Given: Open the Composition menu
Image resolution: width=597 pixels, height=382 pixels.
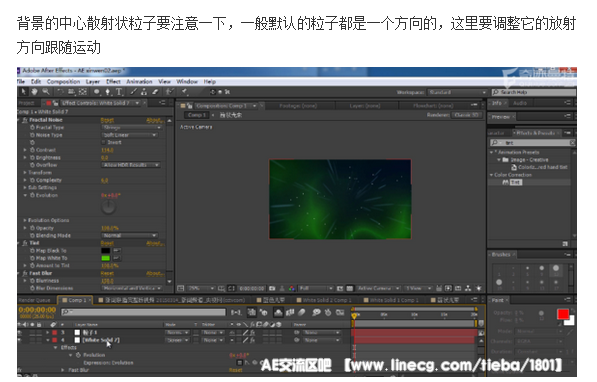Looking at the screenshot, I should point(63,82).
